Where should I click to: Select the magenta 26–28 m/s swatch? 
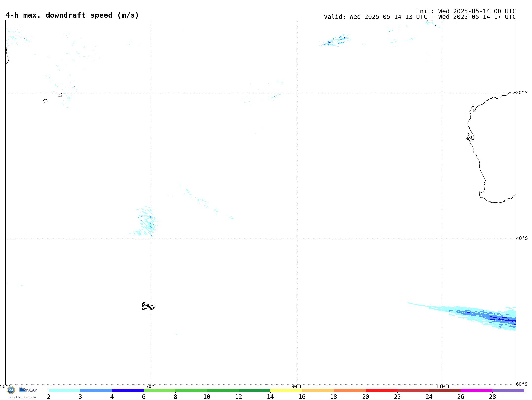click(x=476, y=391)
